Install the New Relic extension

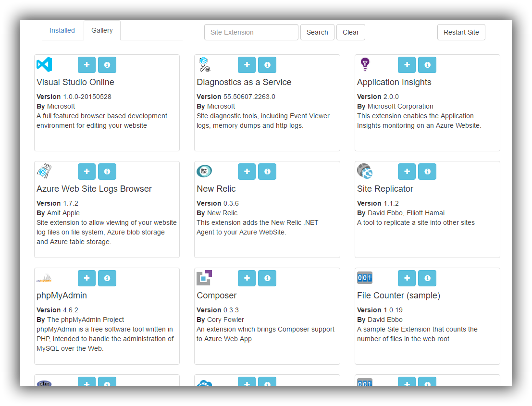pyautogui.click(x=247, y=171)
